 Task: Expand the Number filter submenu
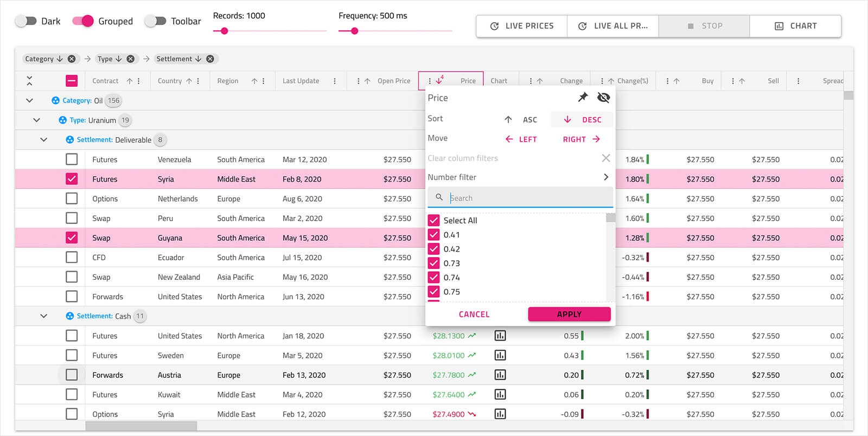pyautogui.click(x=605, y=177)
